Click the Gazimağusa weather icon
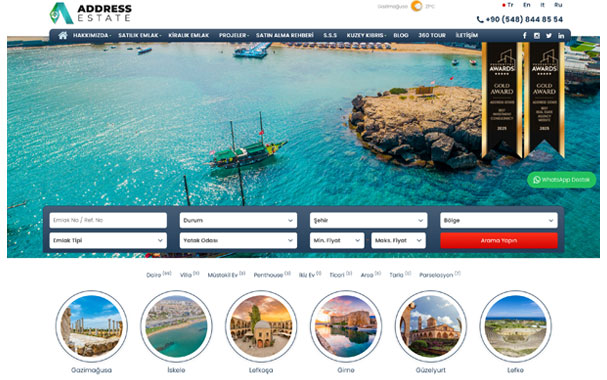The width and height of the screenshot is (607, 380). [417, 6]
